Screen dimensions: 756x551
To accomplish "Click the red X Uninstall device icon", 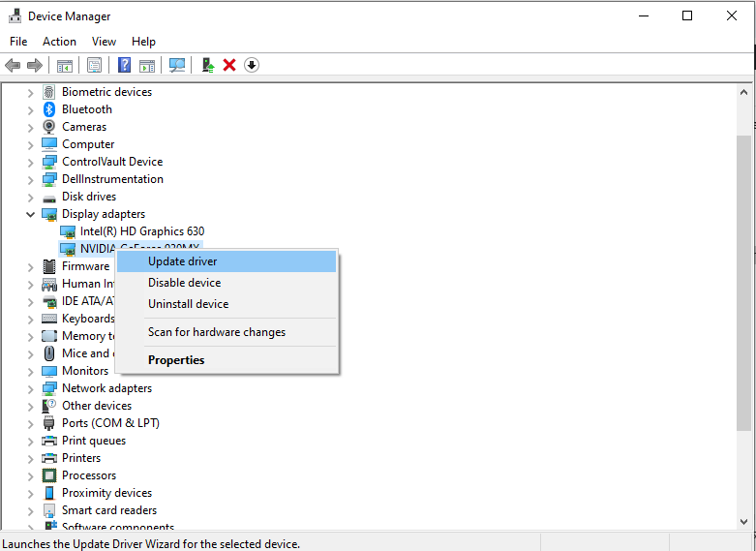I will coord(229,65).
